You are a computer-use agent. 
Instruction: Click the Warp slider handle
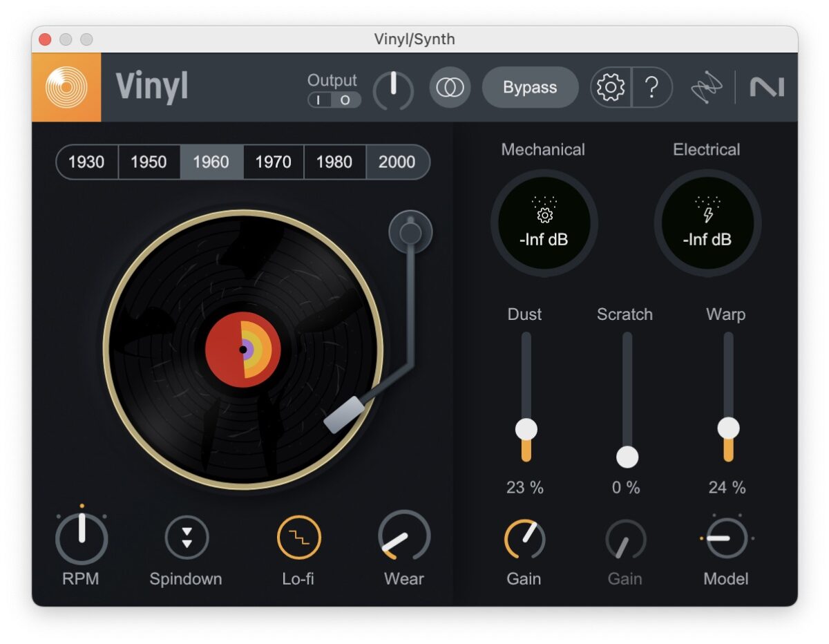728,428
